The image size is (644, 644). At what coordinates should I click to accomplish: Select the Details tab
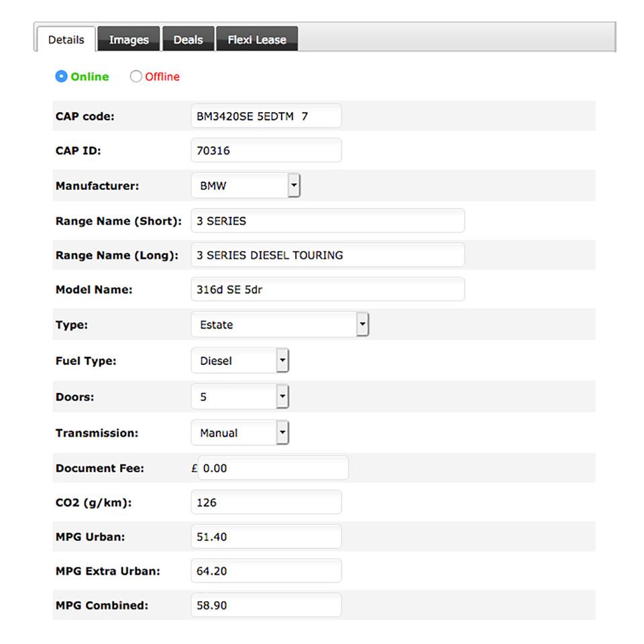point(66,40)
